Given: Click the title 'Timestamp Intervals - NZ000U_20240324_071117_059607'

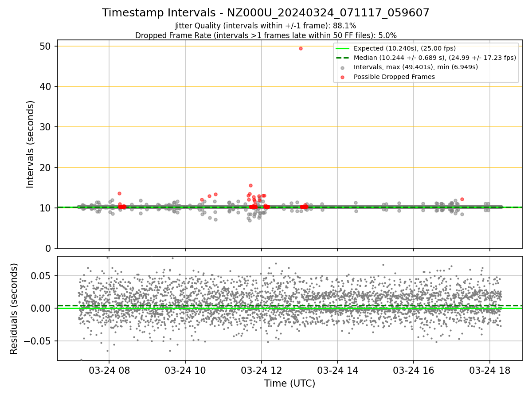Looking at the screenshot, I should point(266,13).
